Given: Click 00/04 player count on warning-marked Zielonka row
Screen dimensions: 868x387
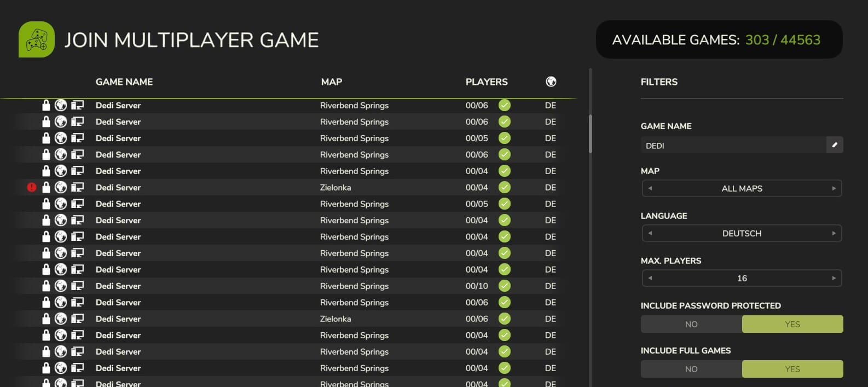Looking at the screenshot, I should click(477, 187).
